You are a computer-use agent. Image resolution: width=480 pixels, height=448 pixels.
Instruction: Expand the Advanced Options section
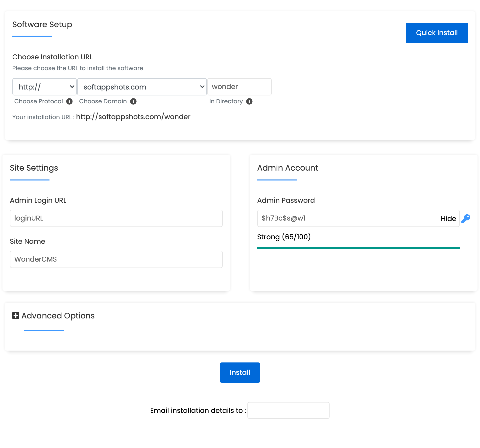click(x=58, y=315)
